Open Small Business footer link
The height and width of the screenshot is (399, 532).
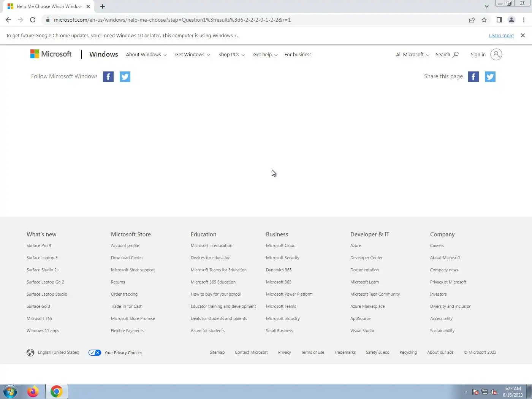[x=279, y=331]
